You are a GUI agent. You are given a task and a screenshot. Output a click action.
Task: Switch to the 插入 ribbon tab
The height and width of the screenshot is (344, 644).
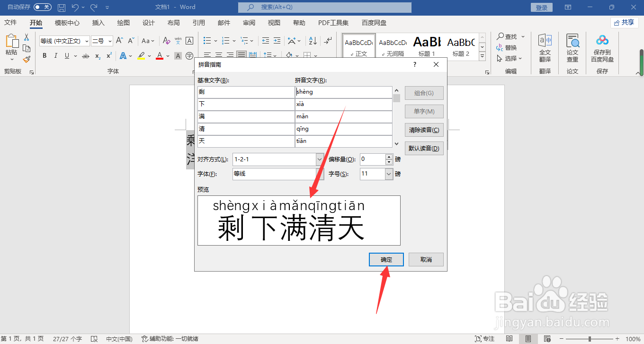(x=98, y=22)
